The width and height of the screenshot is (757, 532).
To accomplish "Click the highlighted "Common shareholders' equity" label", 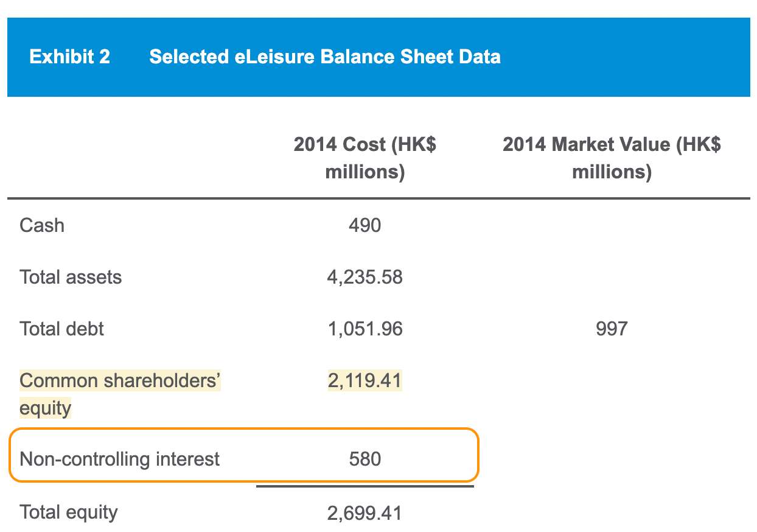I will [120, 382].
